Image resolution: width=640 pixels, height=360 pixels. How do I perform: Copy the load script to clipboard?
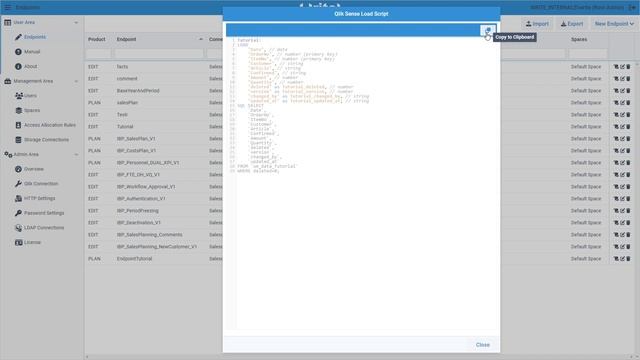[488, 30]
